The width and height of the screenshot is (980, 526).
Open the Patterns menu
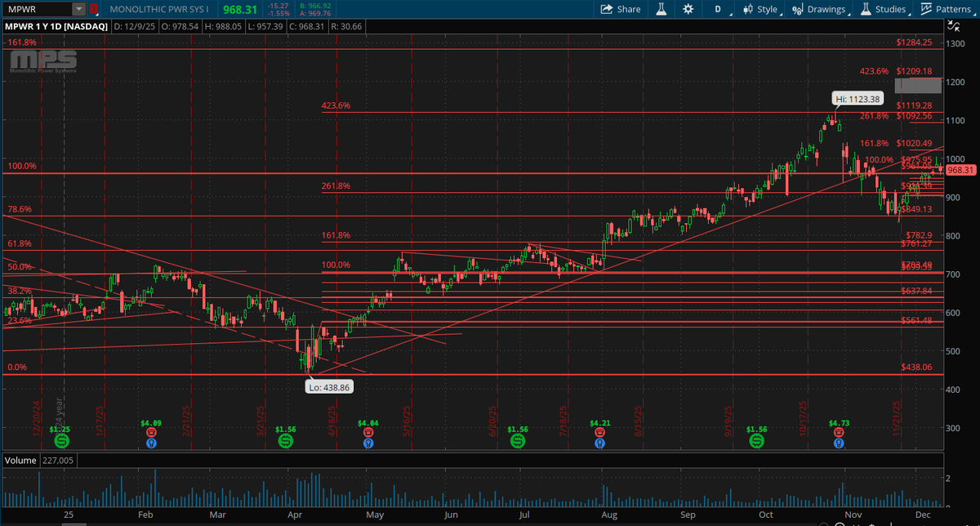click(946, 9)
